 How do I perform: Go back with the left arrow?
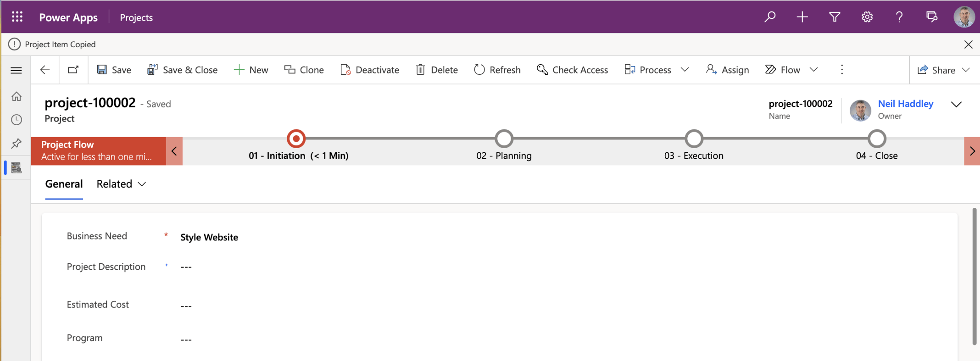45,70
